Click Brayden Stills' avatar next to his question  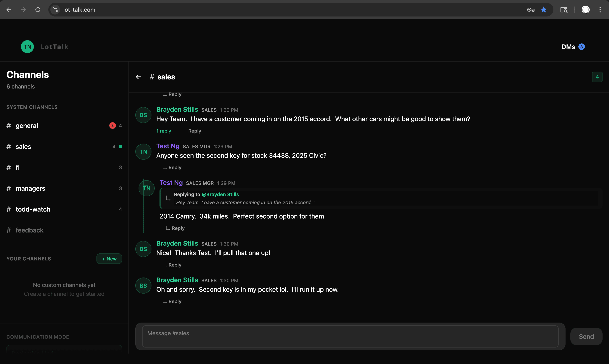[x=143, y=115]
